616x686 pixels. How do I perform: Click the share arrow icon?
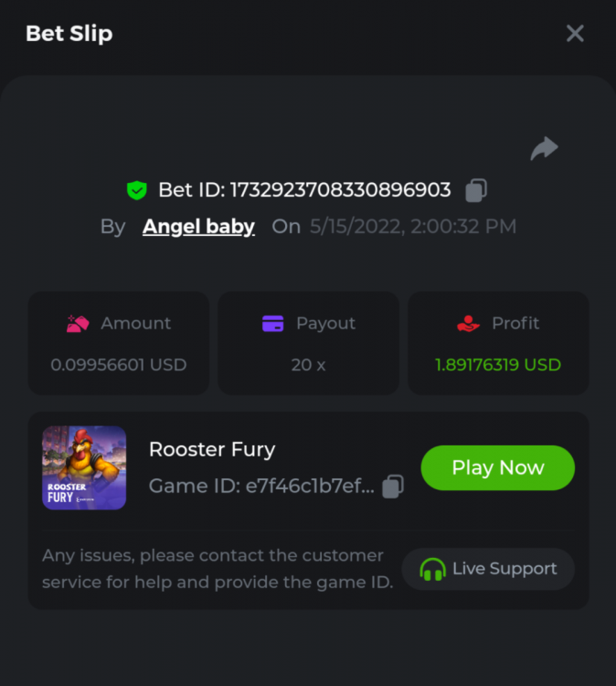click(544, 148)
